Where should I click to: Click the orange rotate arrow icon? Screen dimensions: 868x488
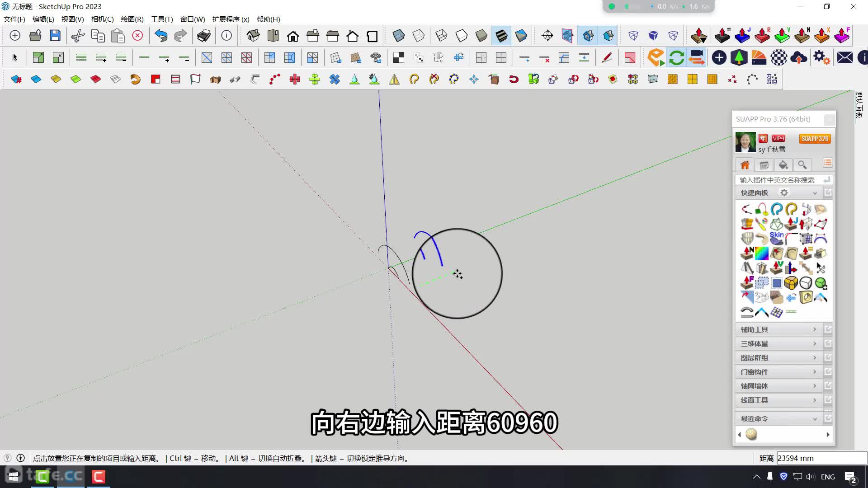coord(135,80)
